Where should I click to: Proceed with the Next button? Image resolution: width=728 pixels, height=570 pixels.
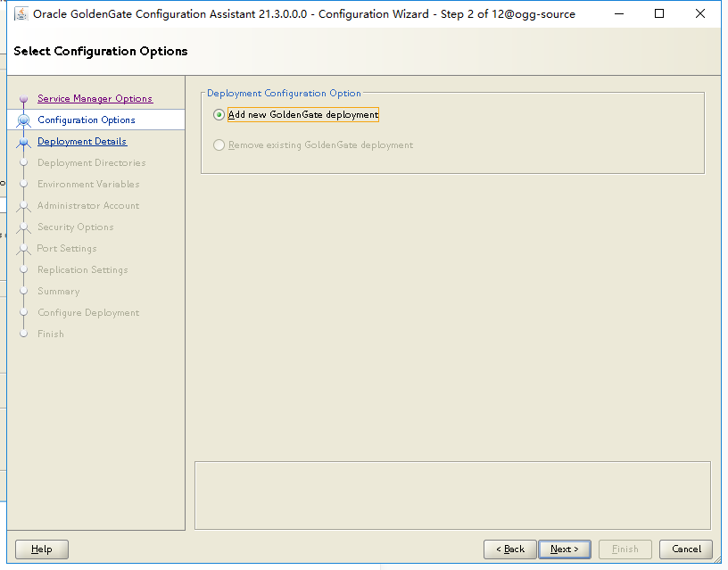click(x=565, y=549)
